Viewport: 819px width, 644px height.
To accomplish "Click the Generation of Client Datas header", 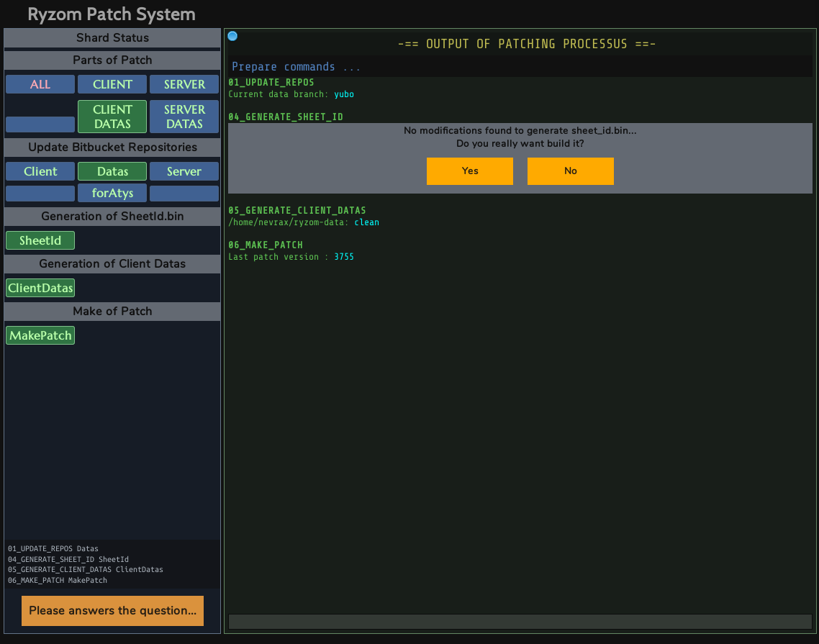I will tap(112, 264).
